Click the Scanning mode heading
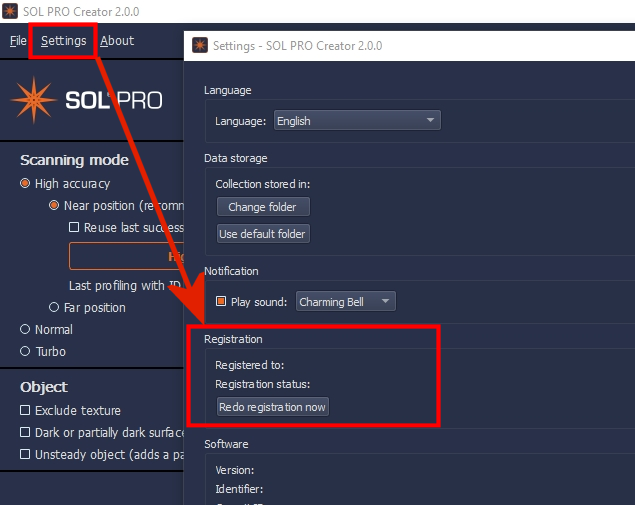635x505 pixels. click(75, 160)
